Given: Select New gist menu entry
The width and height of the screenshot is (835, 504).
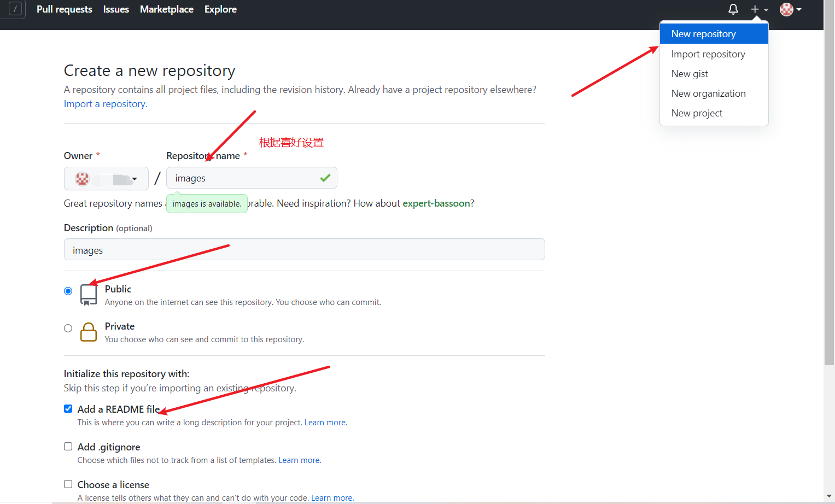Looking at the screenshot, I should click(714, 74).
